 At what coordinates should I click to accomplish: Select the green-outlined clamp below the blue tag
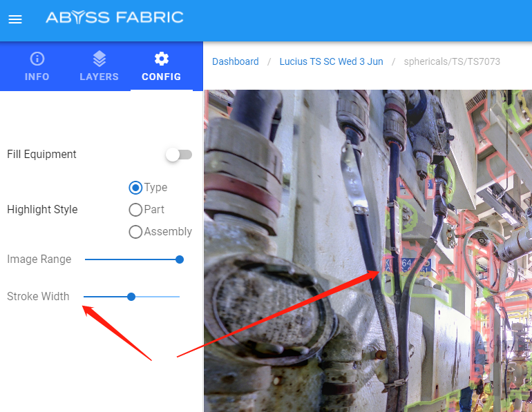(x=388, y=284)
